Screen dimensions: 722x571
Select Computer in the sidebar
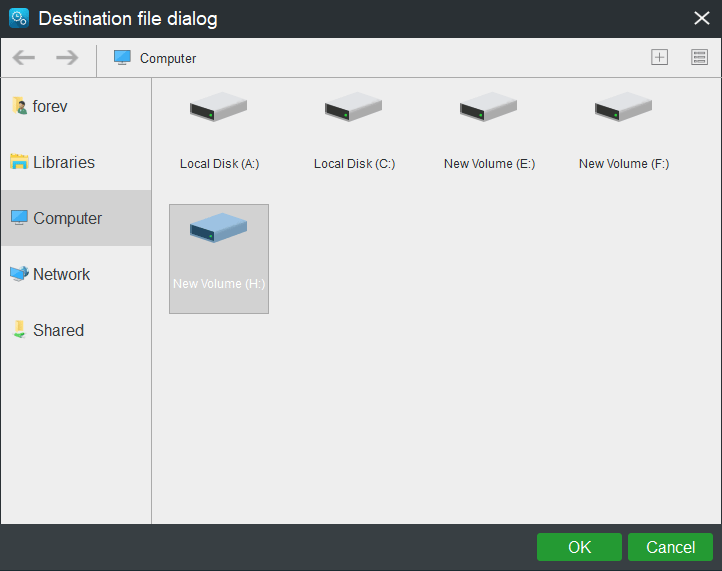click(x=67, y=218)
